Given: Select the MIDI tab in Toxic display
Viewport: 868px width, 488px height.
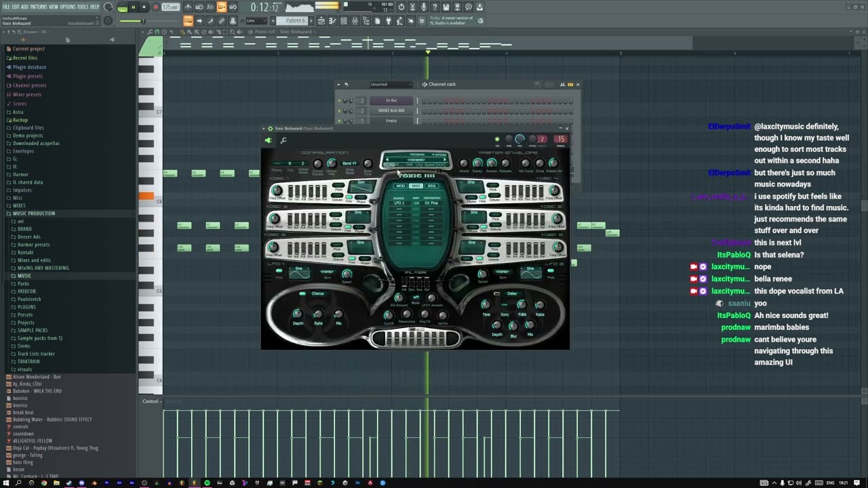Looking at the screenshot, I should tap(416, 186).
